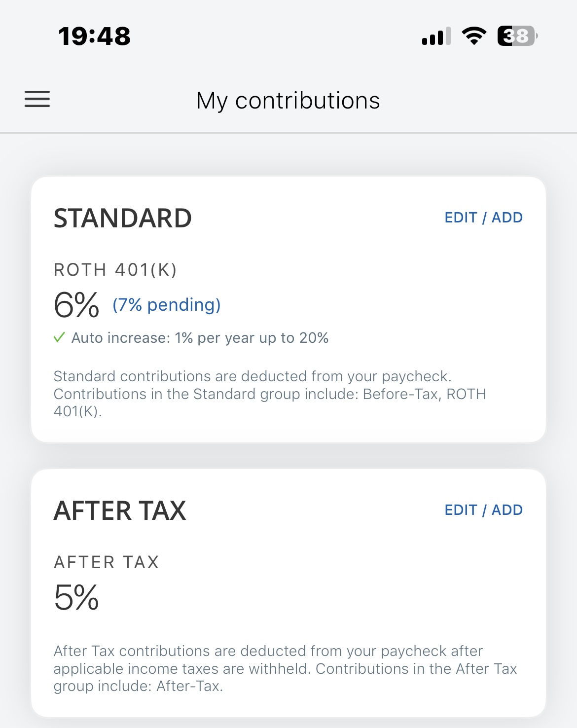Click the ROTH 401(K) contribution label

[x=115, y=270]
